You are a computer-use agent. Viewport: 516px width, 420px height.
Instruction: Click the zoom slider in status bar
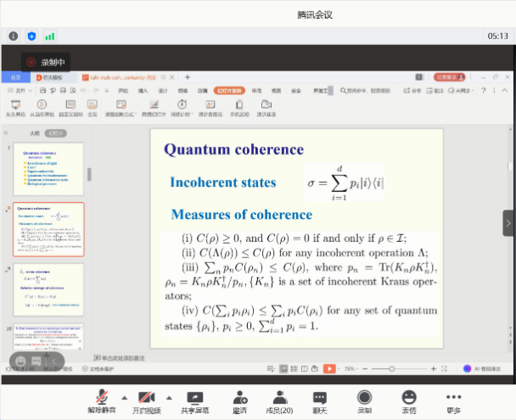(391, 369)
